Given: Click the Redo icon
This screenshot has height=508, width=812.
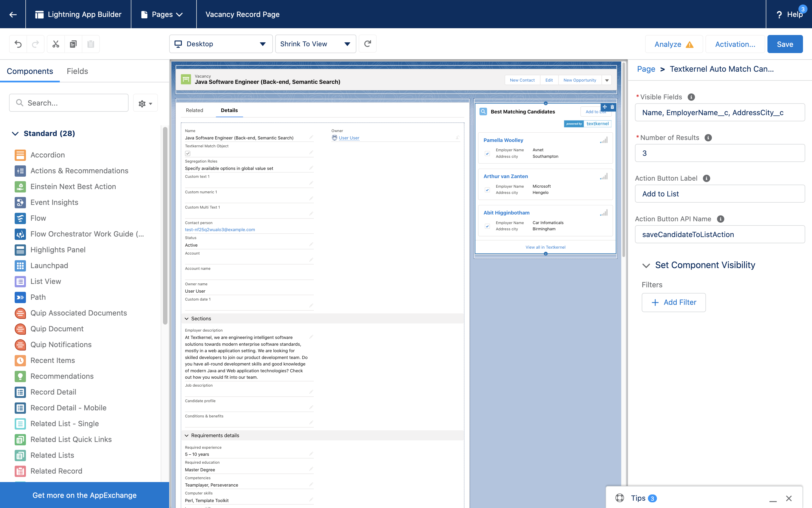Looking at the screenshot, I should point(35,44).
